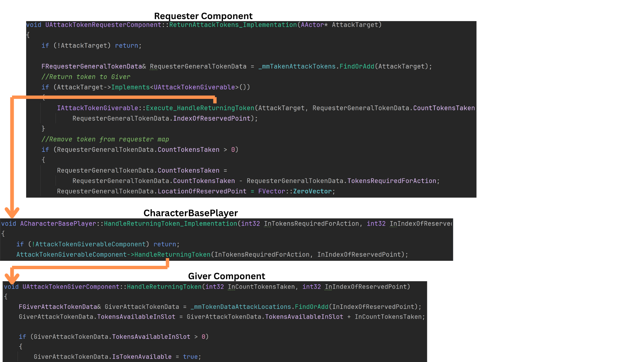Click the 'Requester Component' heading

(x=203, y=16)
